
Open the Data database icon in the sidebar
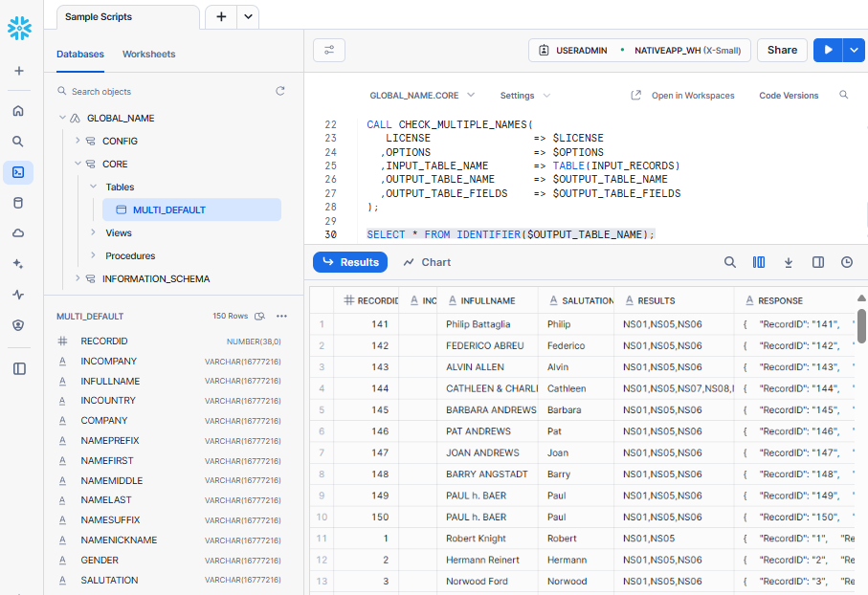[x=18, y=203]
